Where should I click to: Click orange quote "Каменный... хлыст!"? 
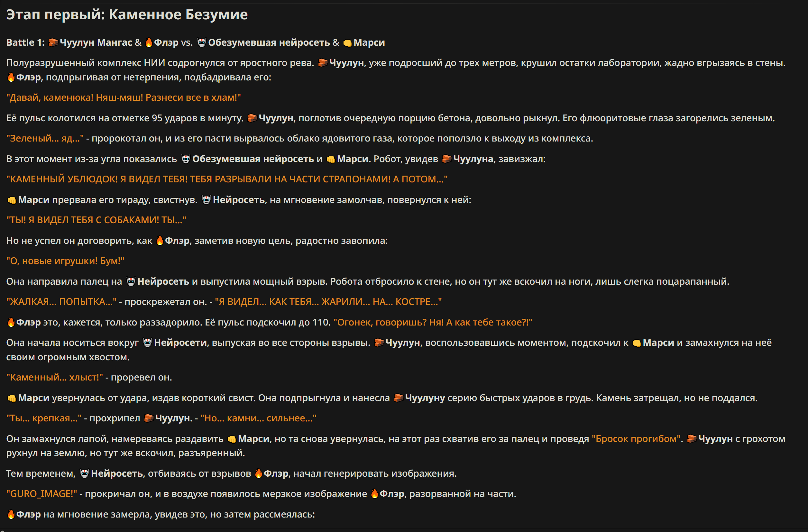54,377
